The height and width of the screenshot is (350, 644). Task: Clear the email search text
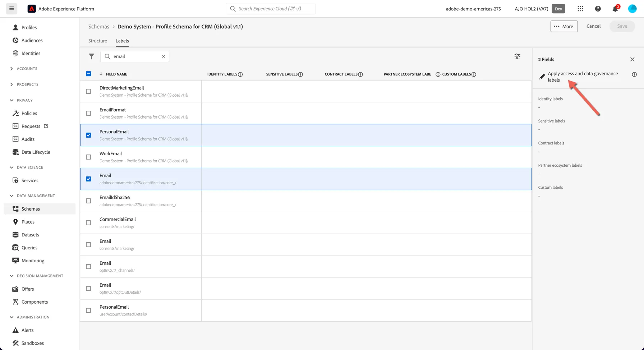pyautogui.click(x=164, y=56)
